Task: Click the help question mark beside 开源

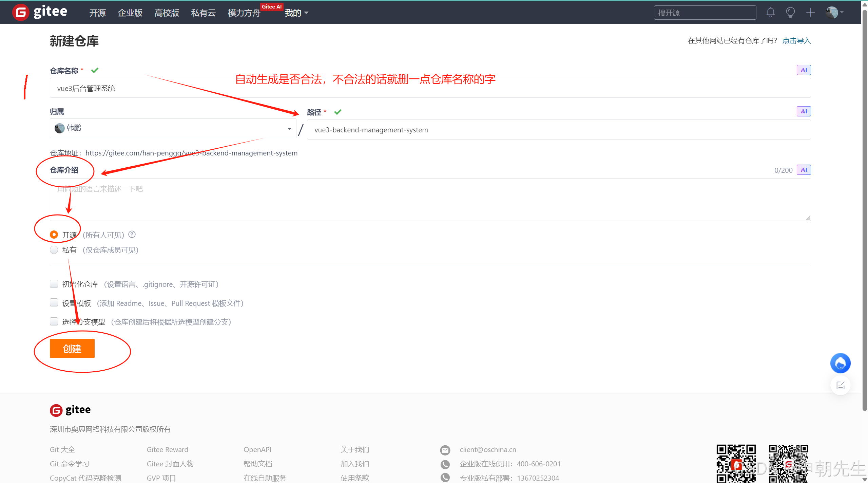Action: (x=132, y=234)
